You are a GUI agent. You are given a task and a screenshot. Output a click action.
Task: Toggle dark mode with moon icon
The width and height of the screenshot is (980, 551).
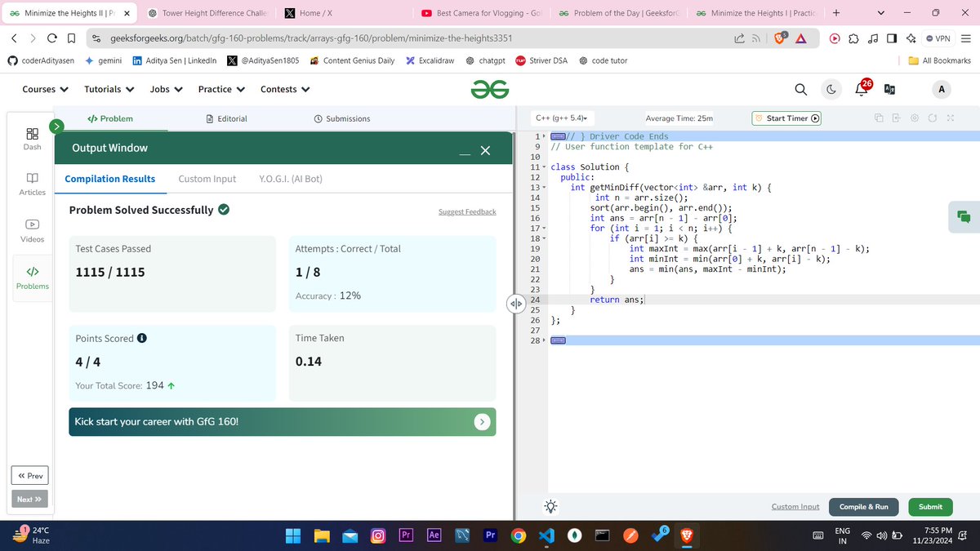830,90
